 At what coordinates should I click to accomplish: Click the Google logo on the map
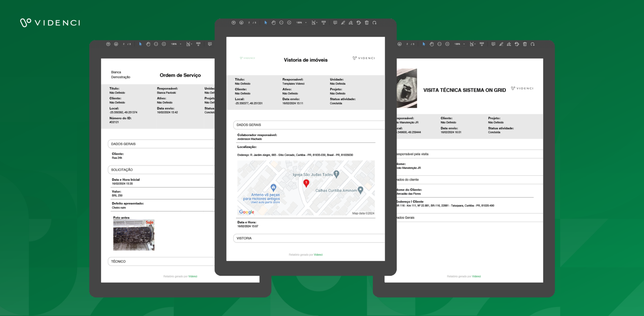(246, 212)
